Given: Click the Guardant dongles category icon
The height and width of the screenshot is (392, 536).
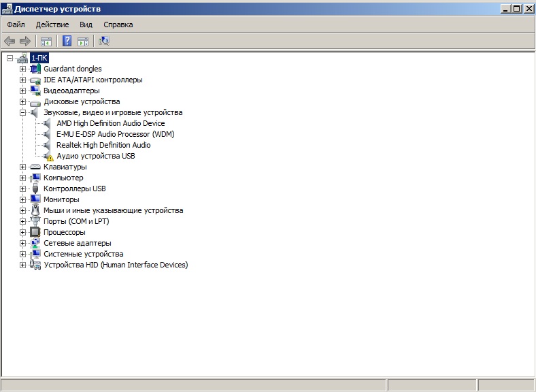Looking at the screenshot, I should (x=35, y=69).
